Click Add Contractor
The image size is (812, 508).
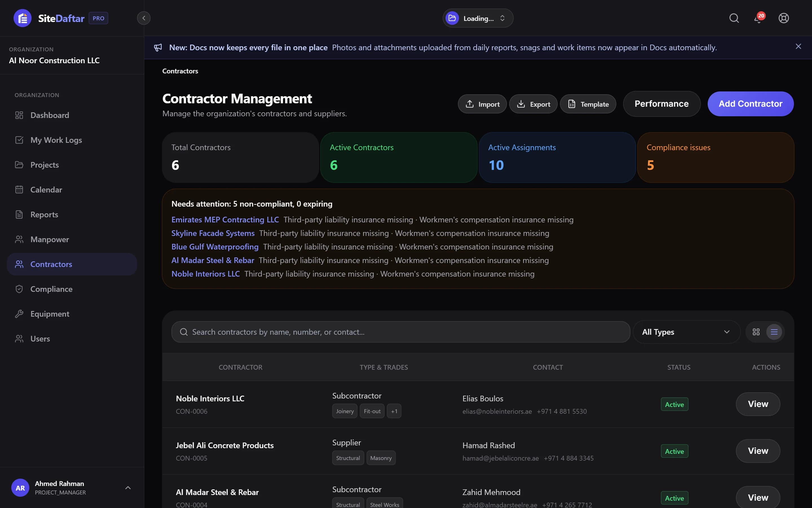tap(750, 104)
